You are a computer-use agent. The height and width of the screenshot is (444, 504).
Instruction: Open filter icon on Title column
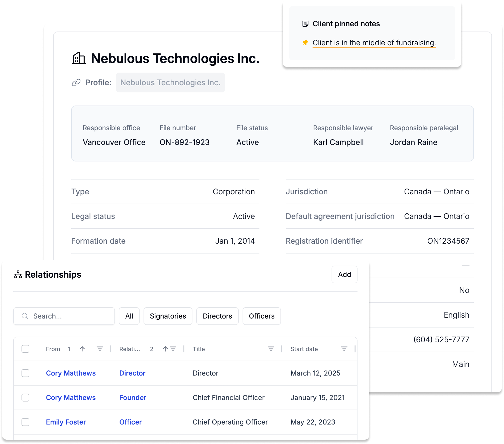pyautogui.click(x=271, y=349)
